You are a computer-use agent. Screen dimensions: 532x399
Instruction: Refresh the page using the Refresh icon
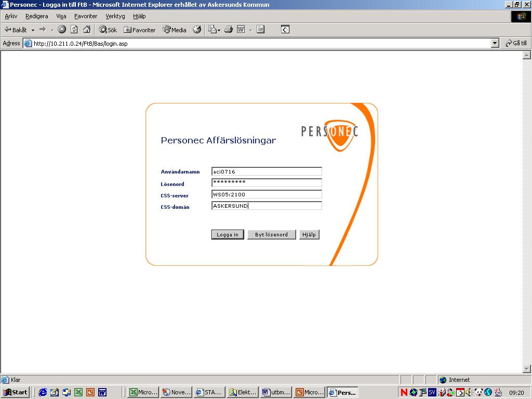coord(74,30)
